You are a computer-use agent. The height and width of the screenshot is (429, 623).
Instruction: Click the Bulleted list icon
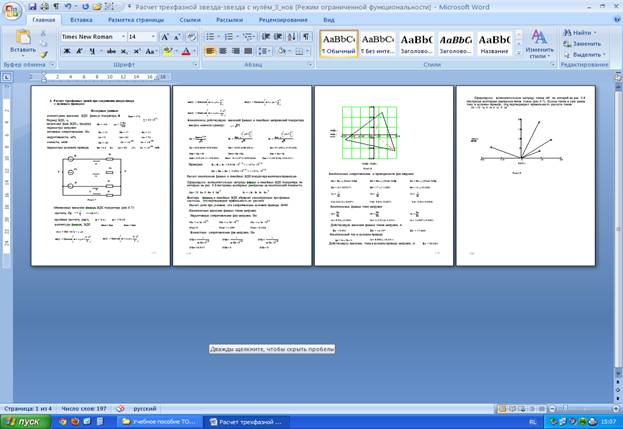click(x=210, y=37)
